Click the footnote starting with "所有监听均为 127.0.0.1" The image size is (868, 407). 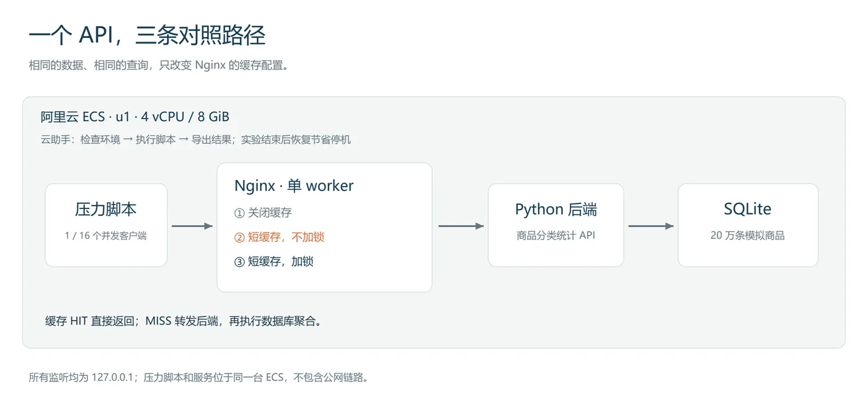coord(198,377)
